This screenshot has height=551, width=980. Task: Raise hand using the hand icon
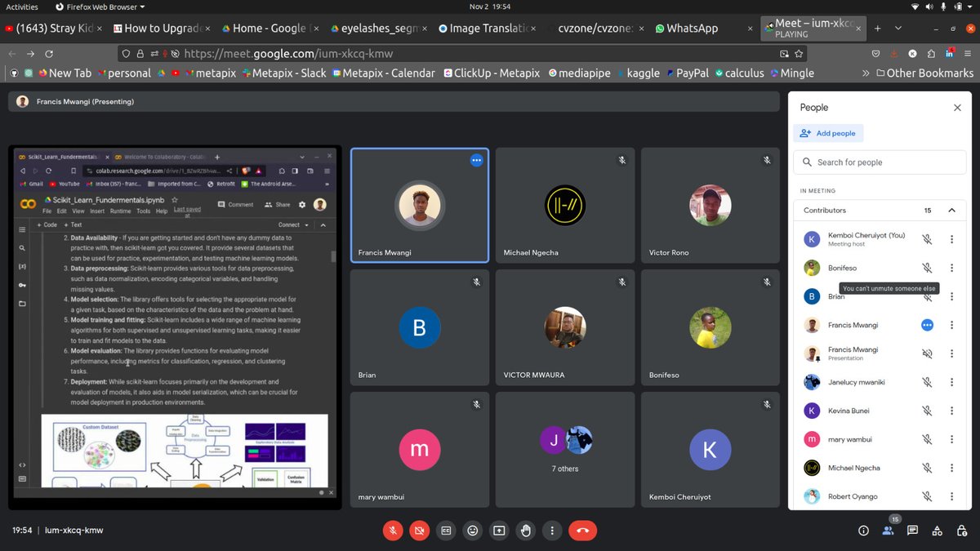coord(525,531)
